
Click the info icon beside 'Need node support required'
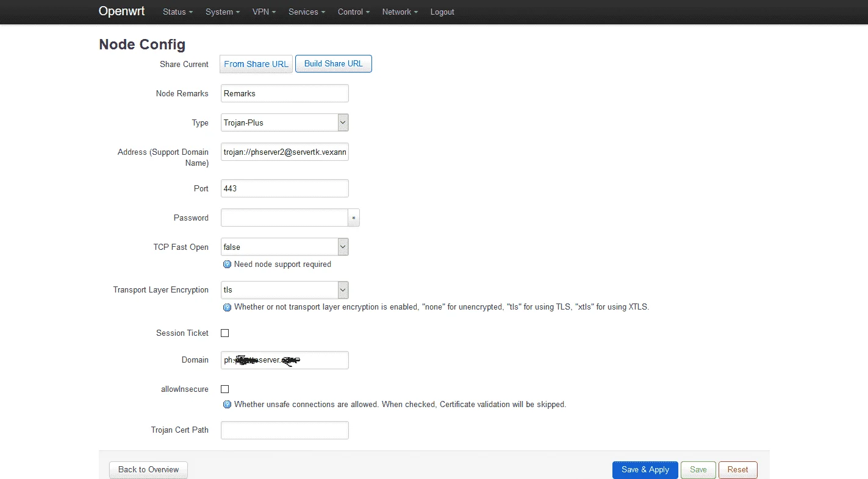(228, 264)
